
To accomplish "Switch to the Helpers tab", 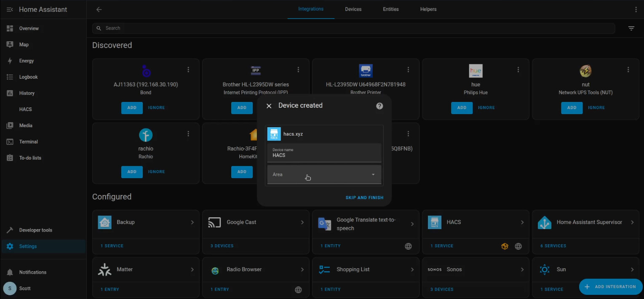I will tap(428, 9).
